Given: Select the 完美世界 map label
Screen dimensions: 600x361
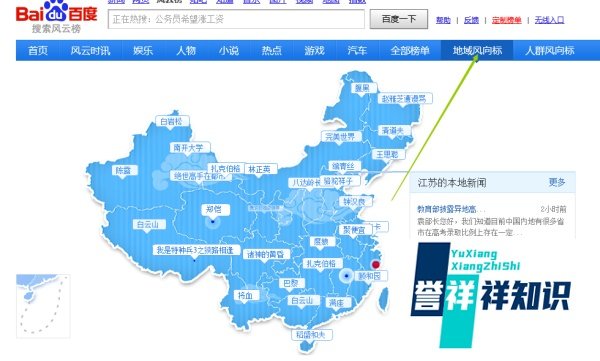Looking at the screenshot, I should coord(340,137).
